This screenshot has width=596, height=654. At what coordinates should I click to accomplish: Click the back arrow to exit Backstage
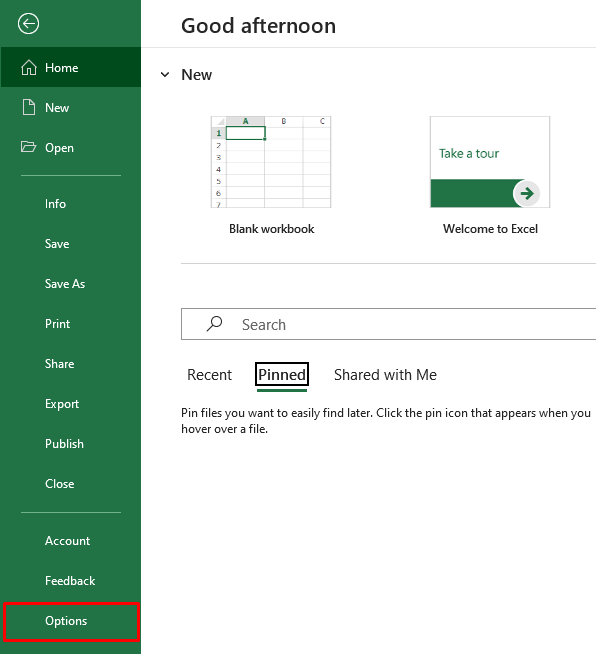tap(28, 24)
